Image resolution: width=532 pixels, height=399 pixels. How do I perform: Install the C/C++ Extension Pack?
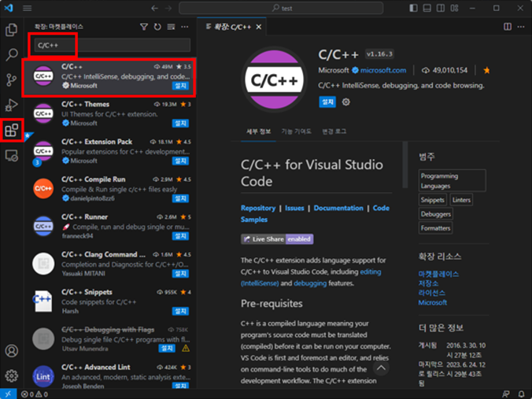tap(180, 161)
